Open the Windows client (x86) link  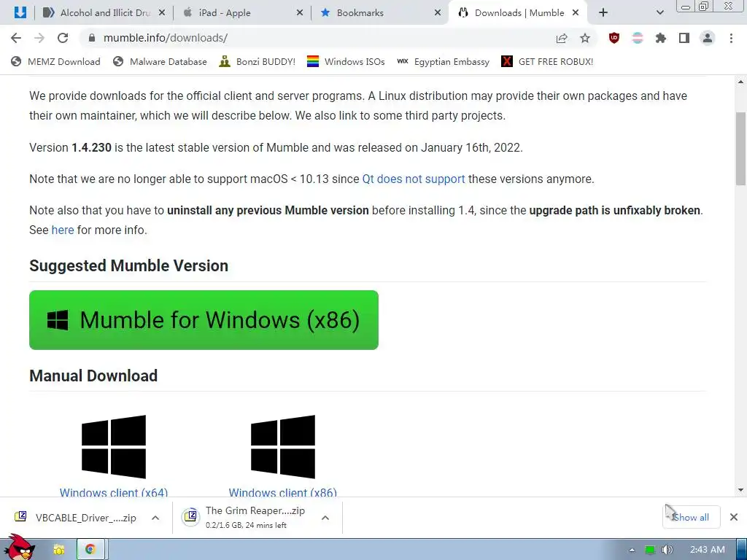coord(282,492)
